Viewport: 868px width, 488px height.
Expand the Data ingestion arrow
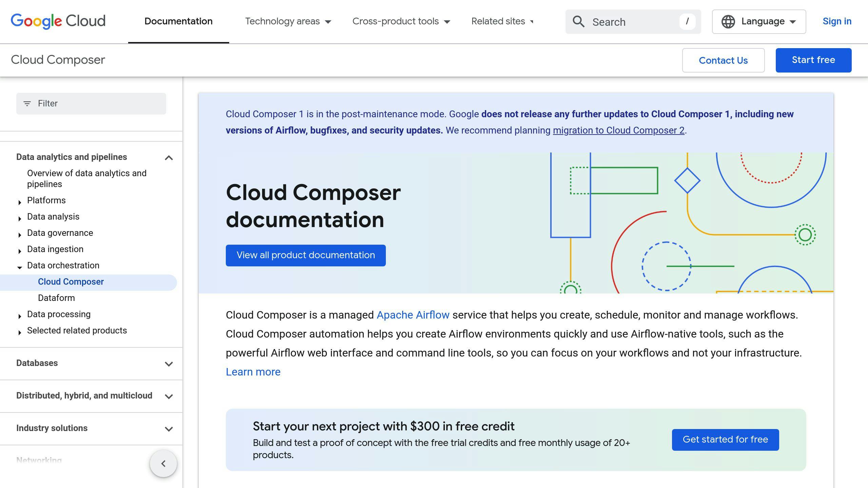coord(20,251)
